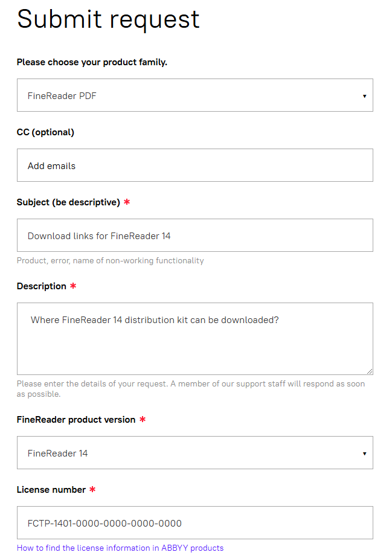Click the Description box resize handle
Image resolution: width=392 pixels, height=558 pixels.
(x=370, y=371)
